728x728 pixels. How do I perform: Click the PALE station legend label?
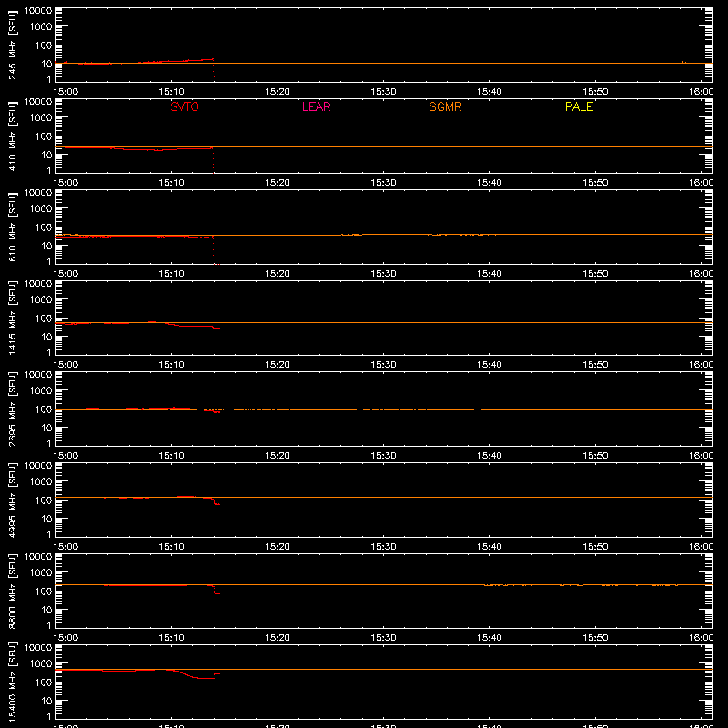[579, 106]
